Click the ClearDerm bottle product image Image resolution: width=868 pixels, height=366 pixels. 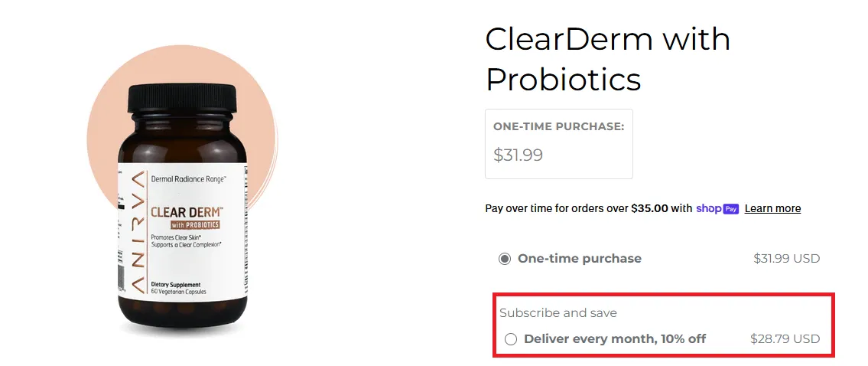[183, 204]
